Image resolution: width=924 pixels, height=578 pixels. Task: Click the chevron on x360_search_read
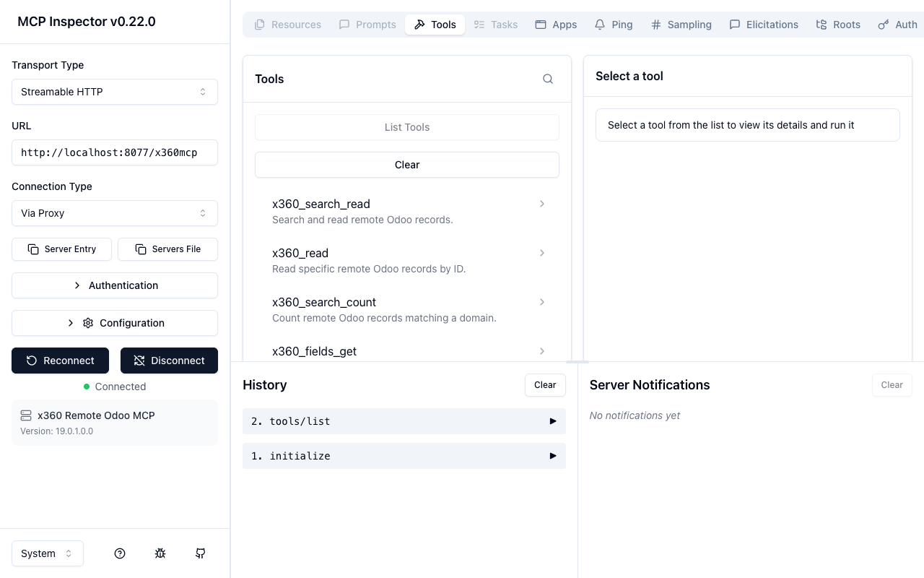point(542,204)
